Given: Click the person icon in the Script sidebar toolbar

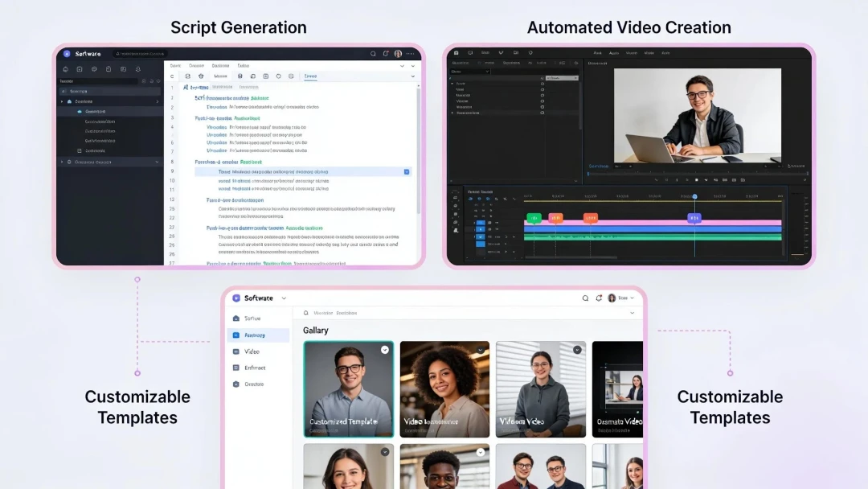Looking at the screenshot, I should [138, 69].
